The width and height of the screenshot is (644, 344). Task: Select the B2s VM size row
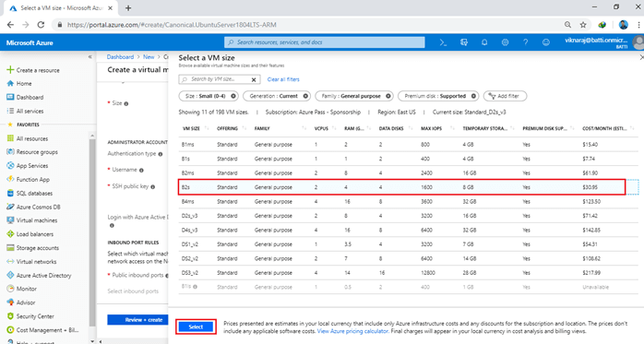tap(408, 187)
